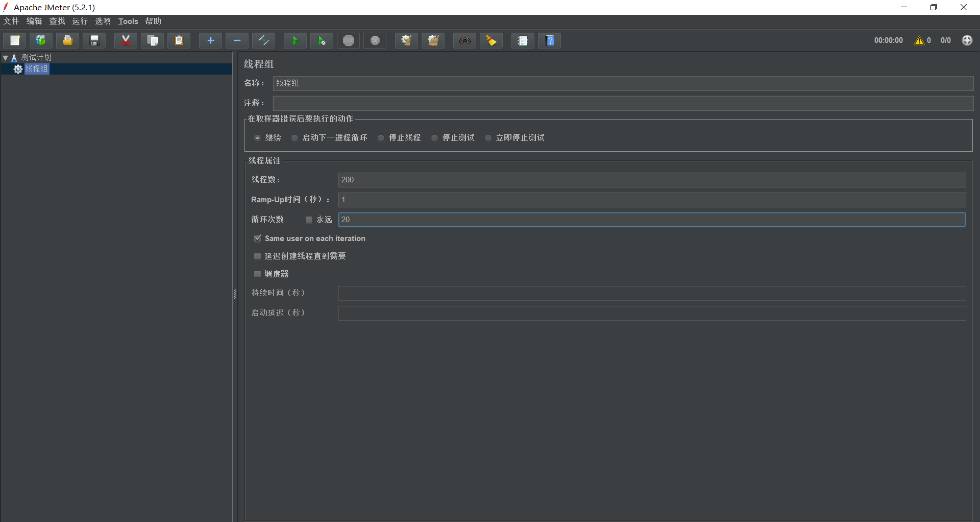Start the test with green play icon
Image resolution: width=980 pixels, height=522 pixels.
coord(295,40)
